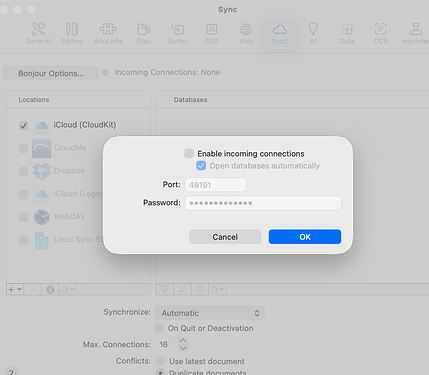The height and width of the screenshot is (375, 429).
Task: Select the Sync cloud tab
Action: point(279,34)
